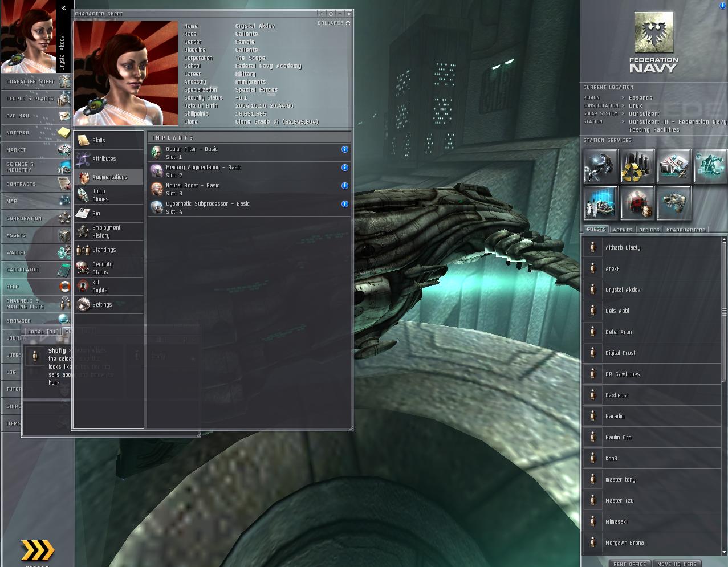Image resolution: width=728 pixels, height=567 pixels.
Task: Open Channels & Mailing Lists in the sidebar
Action: pyautogui.click(x=36, y=304)
